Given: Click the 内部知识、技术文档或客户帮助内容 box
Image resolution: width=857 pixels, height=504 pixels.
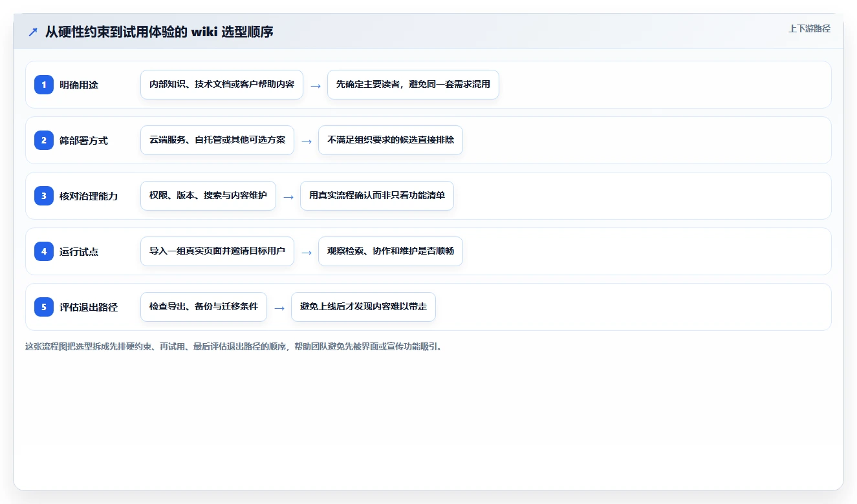Looking at the screenshot, I should point(222,85).
